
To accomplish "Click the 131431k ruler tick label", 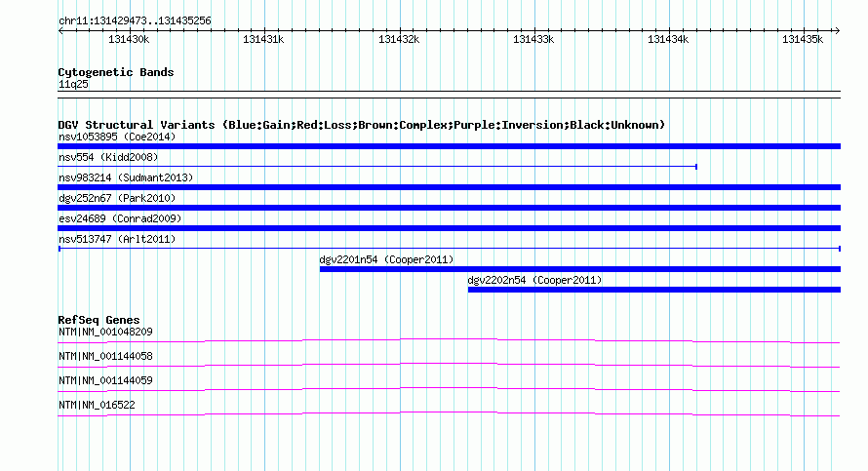I will (x=263, y=39).
